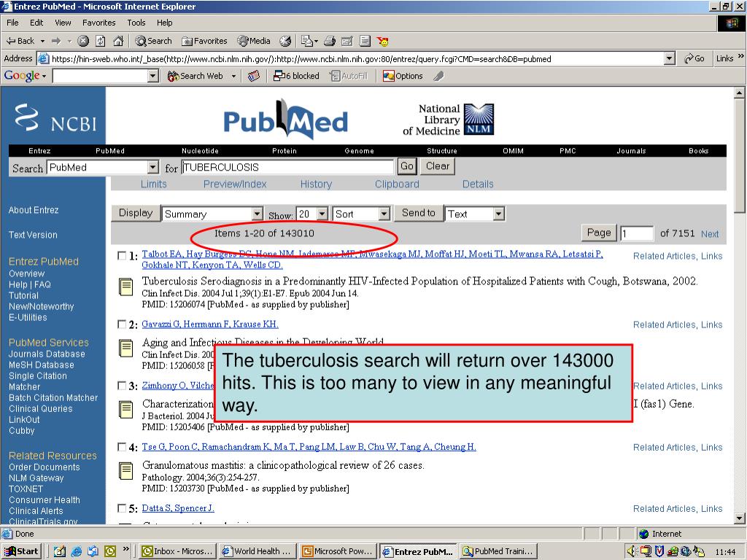
Task: Click into the TUBERCULOSIS search field
Action: [x=287, y=167]
